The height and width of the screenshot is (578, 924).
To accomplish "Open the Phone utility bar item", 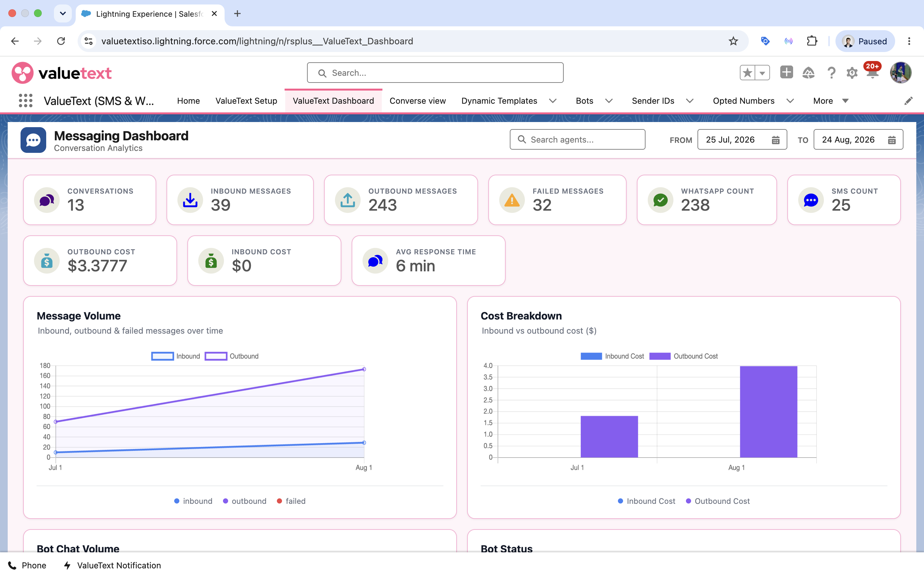I will [x=27, y=565].
